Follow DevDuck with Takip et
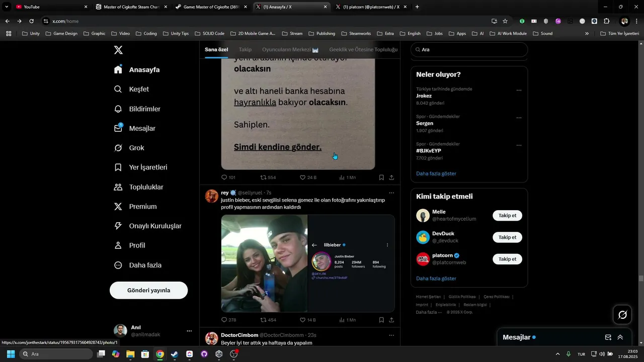 click(x=507, y=237)
